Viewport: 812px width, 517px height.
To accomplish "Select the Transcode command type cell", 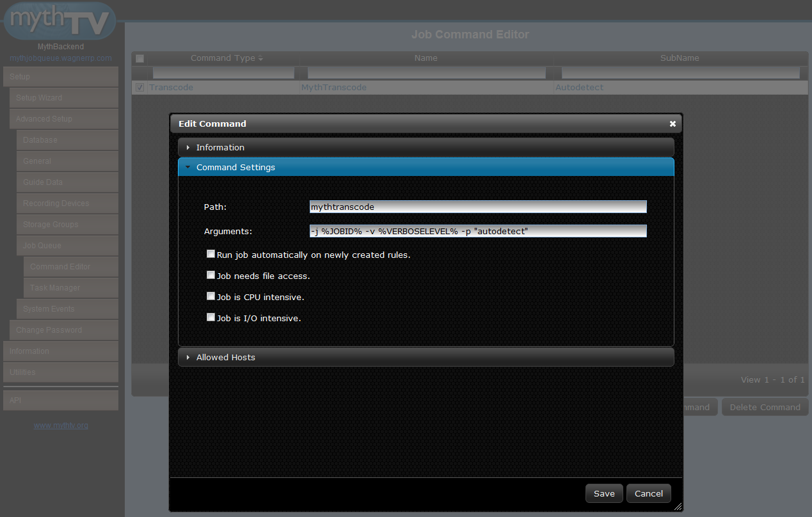I will click(223, 88).
